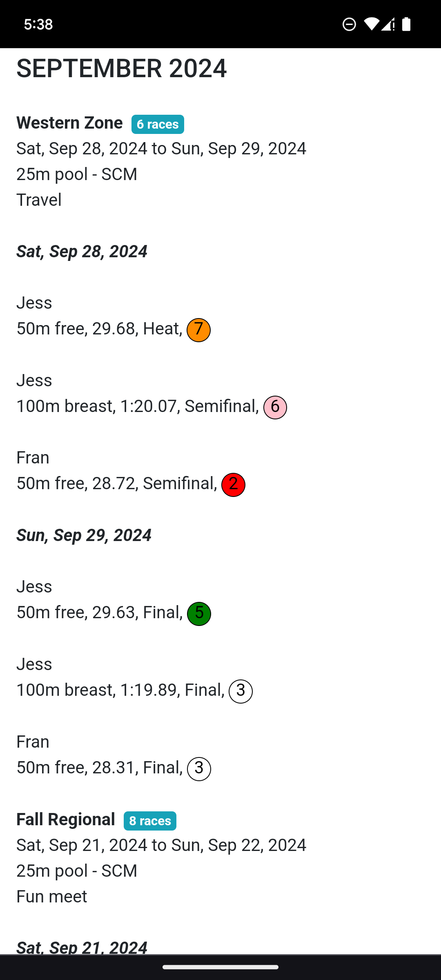
Task: Tap the place badge on 1:19.89 race
Action: [x=241, y=691]
